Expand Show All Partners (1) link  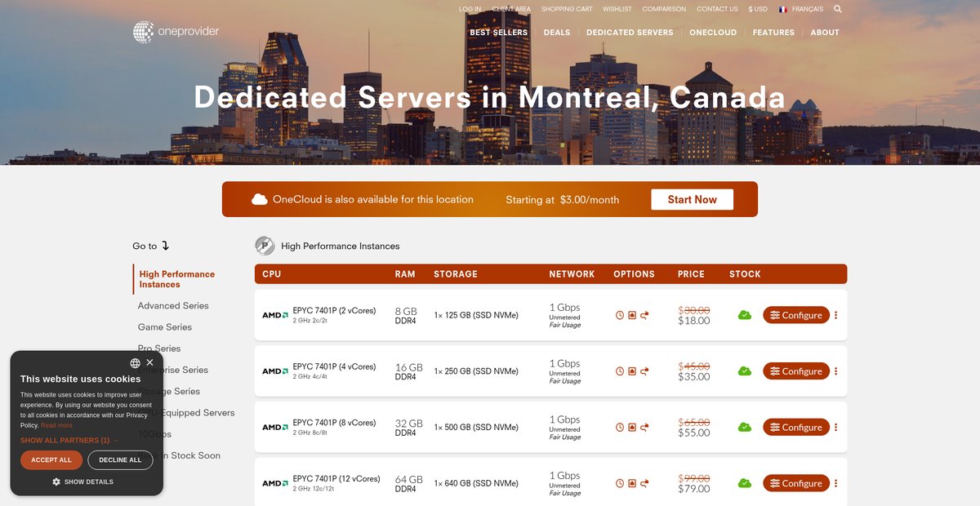pyautogui.click(x=69, y=440)
